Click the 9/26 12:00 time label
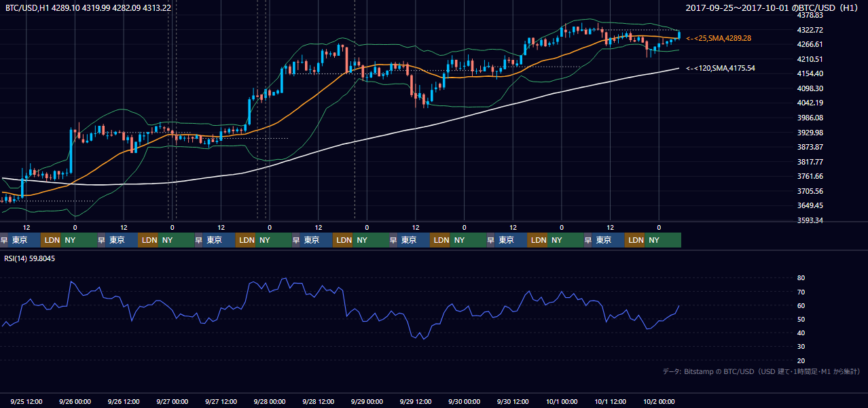This screenshot has height=408, width=868. [x=124, y=401]
